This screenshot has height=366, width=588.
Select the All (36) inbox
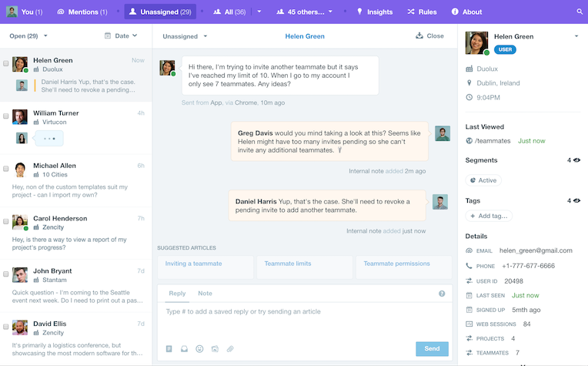coord(229,12)
